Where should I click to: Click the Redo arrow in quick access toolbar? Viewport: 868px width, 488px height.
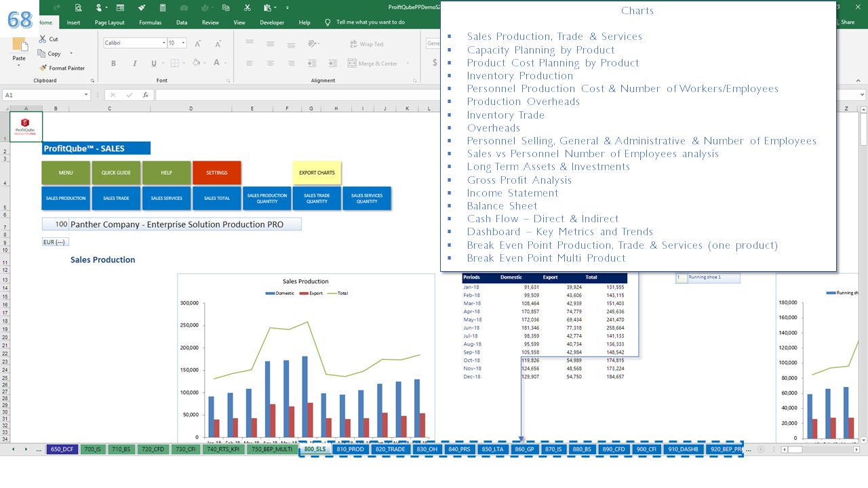(58, 7)
